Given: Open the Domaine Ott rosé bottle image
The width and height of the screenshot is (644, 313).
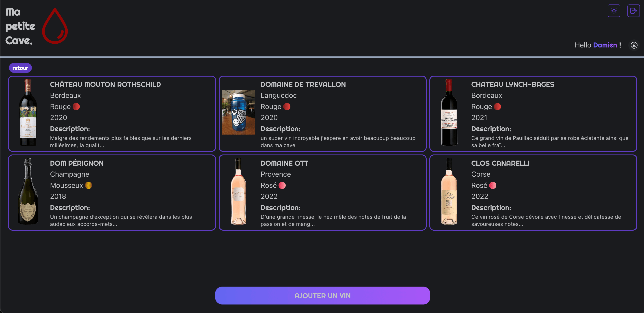Looking at the screenshot, I should coord(238,191).
